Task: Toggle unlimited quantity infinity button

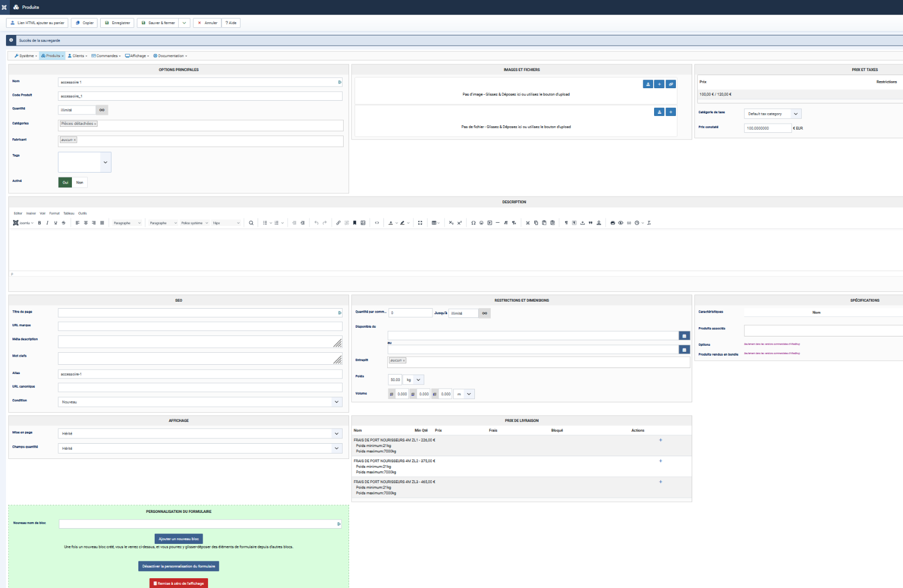Action: (102, 110)
